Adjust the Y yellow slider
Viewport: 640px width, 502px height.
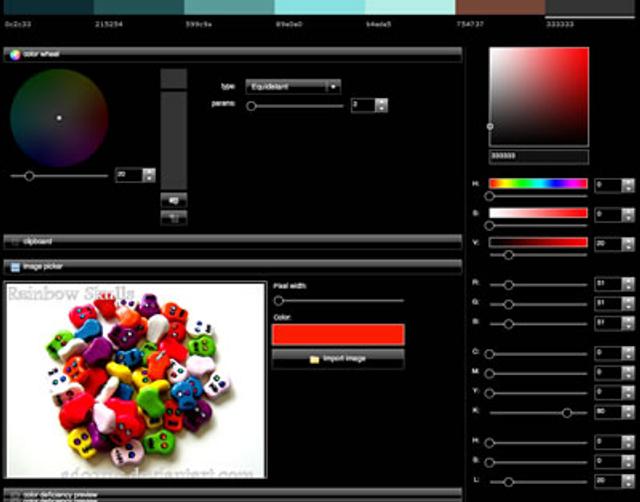(489, 393)
